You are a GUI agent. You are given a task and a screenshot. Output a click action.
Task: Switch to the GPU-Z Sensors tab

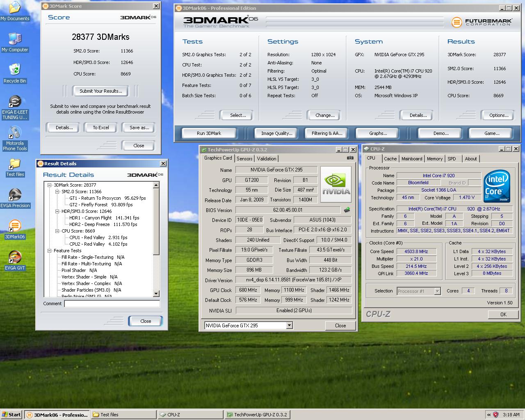point(244,159)
